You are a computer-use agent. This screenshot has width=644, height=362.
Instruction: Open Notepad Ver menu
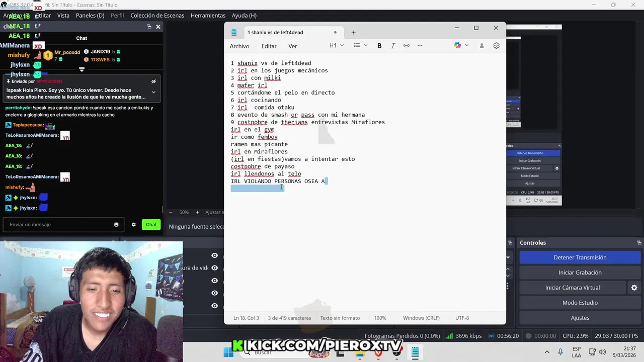(x=292, y=46)
